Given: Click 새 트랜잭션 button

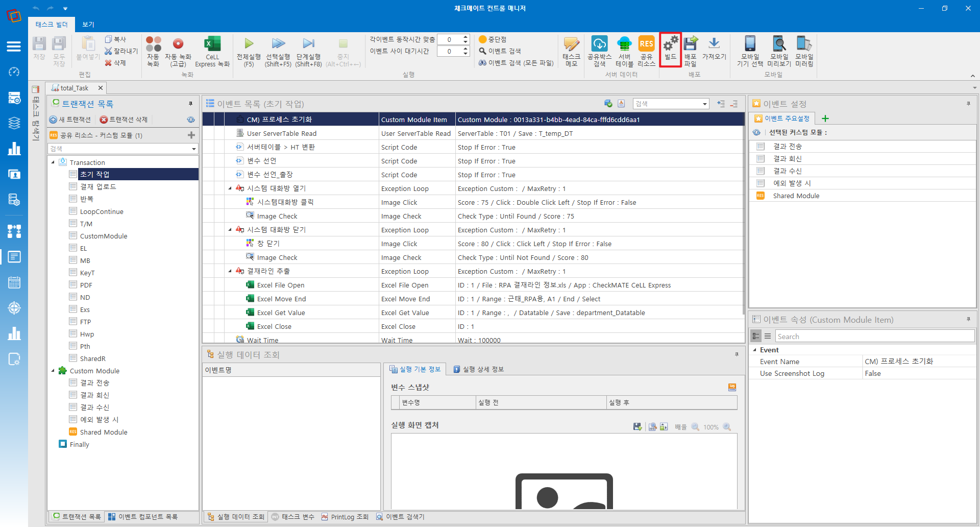Looking at the screenshot, I should [70, 119].
